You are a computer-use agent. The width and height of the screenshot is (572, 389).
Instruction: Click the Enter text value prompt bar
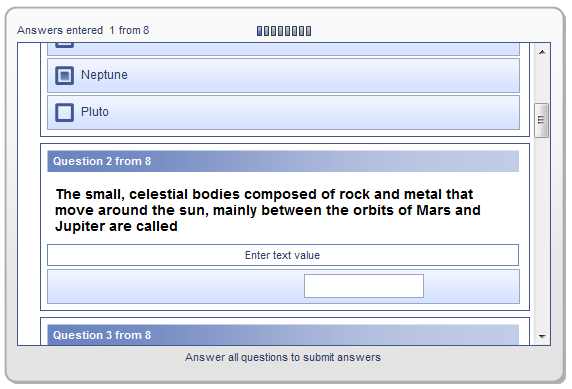(283, 255)
